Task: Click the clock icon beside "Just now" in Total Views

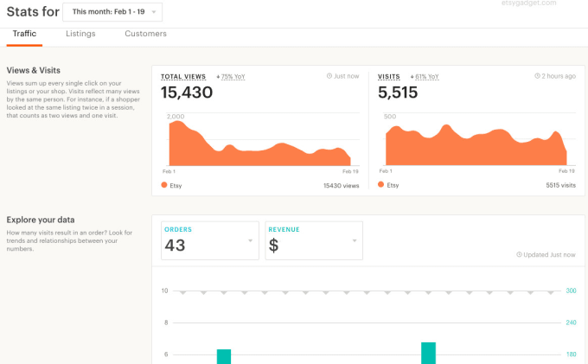Action: [x=329, y=76]
